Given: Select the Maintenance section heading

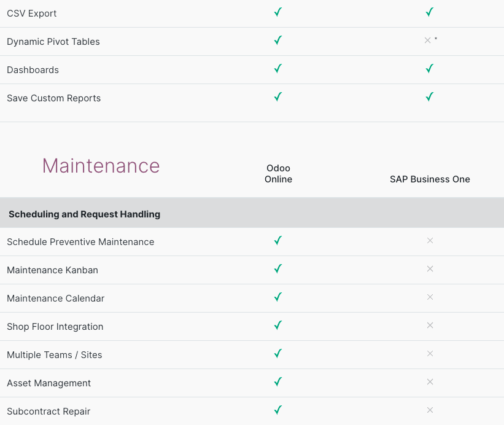Looking at the screenshot, I should (101, 166).
